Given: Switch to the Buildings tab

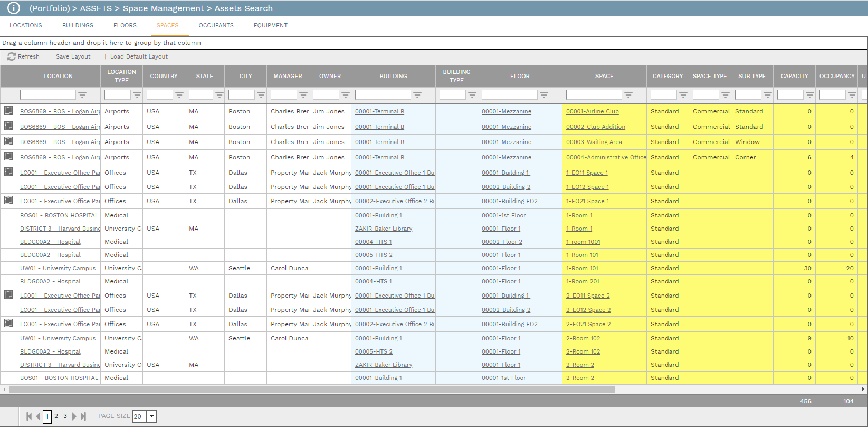Looking at the screenshot, I should 78,25.
